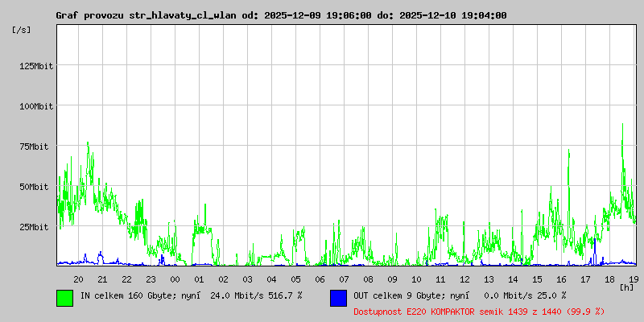Screen dimensions: 644x322
Task: Click the '50Mbit' y-axis label
Action: tap(34, 187)
